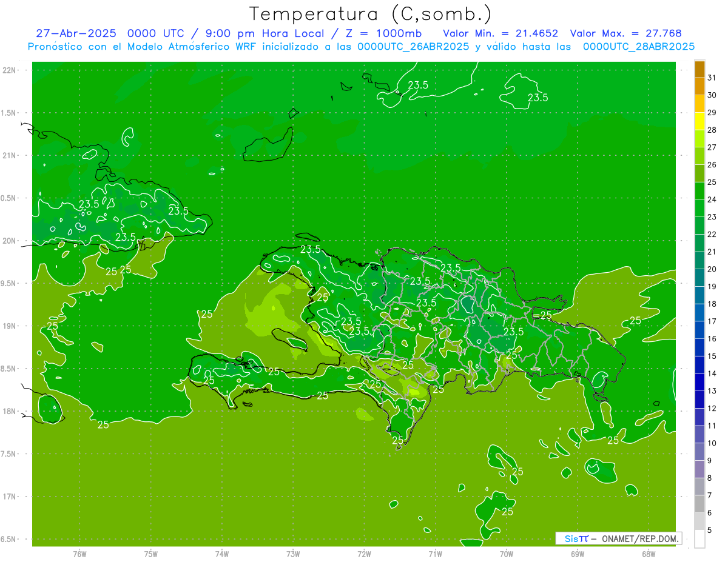Pick the purple swatch between 8 and 9
This screenshot has height=562, width=728.
[699, 469]
